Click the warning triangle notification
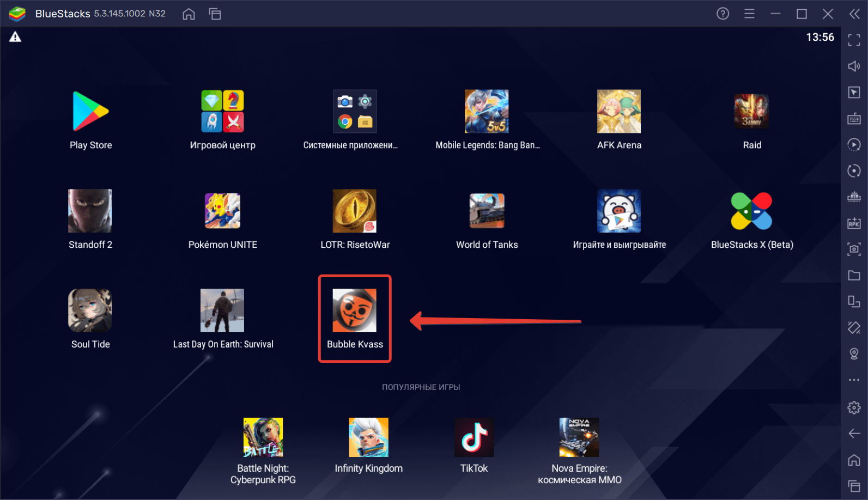 coord(15,37)
